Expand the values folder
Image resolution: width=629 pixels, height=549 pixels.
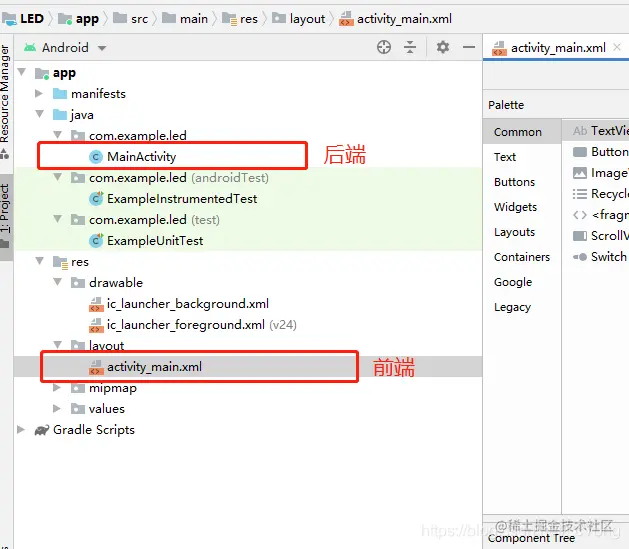click(57, 409)
